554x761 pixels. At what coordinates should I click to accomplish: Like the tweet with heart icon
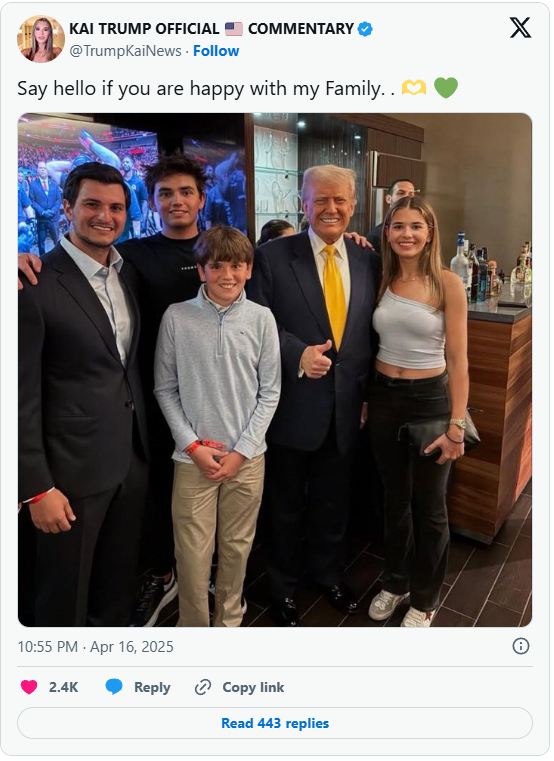coord(29,687)
